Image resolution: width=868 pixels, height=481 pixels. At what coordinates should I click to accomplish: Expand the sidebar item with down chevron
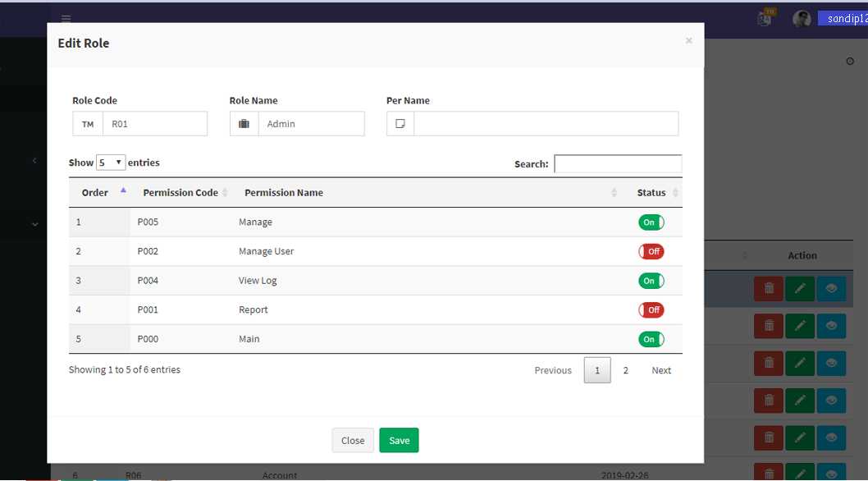click(34, 223)
